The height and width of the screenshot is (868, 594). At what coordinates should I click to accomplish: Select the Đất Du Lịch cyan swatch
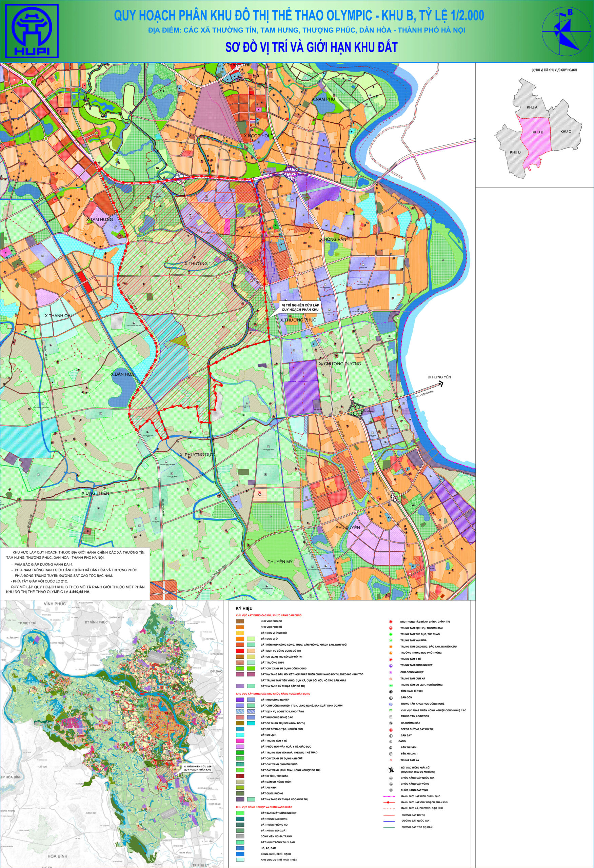click(240, 735)
